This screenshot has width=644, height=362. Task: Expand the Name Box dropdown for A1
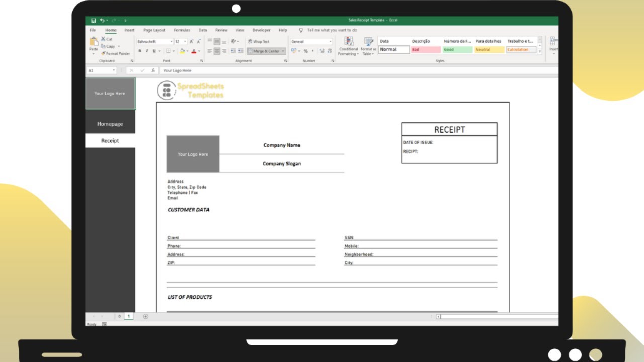pos(114,71)
